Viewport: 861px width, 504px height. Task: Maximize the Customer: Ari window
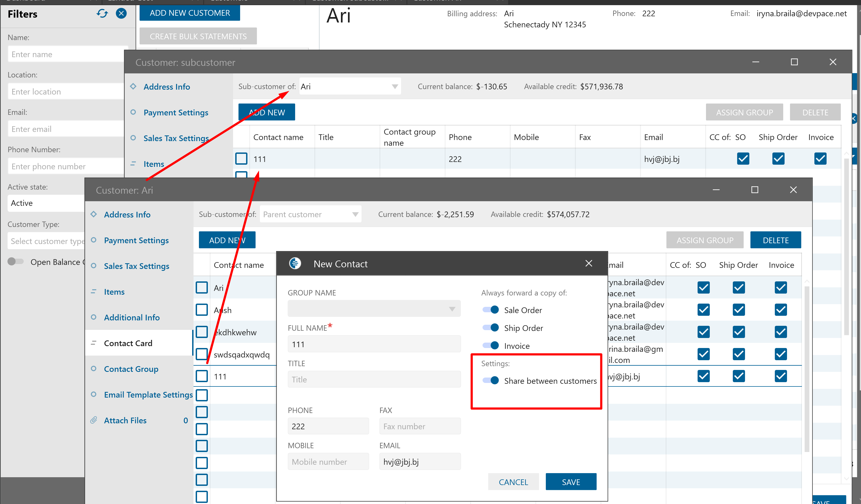tap(755, 190)
